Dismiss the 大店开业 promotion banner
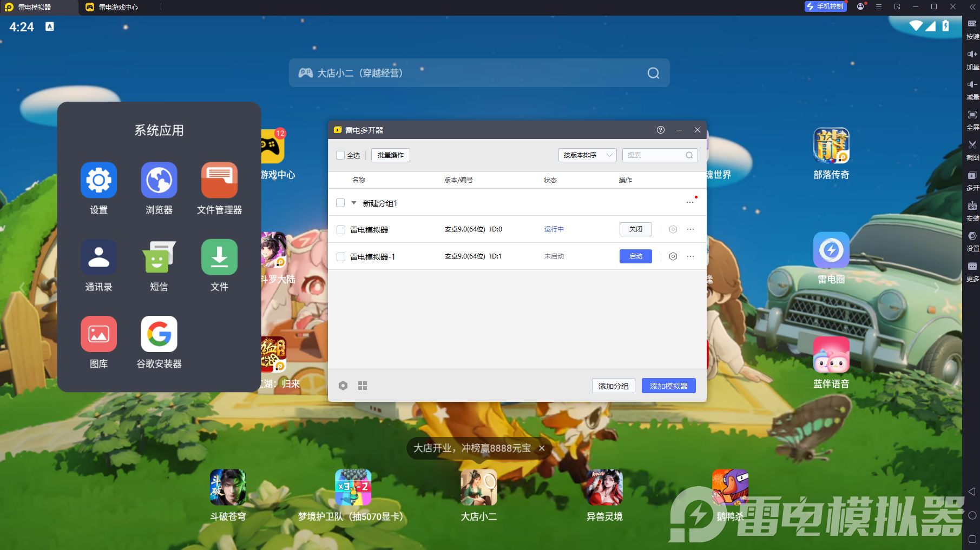This screenshot has width=980, height=550. 542,448
